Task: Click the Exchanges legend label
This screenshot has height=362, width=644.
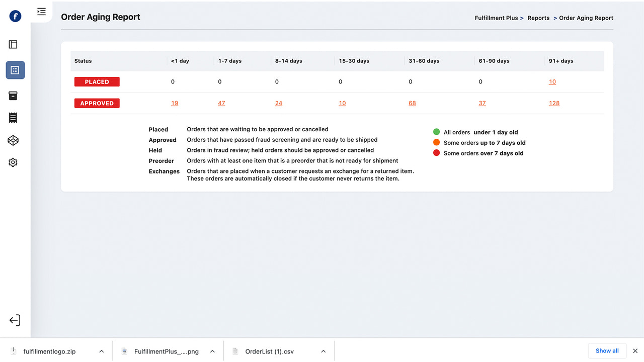Action: pos(164,171)
